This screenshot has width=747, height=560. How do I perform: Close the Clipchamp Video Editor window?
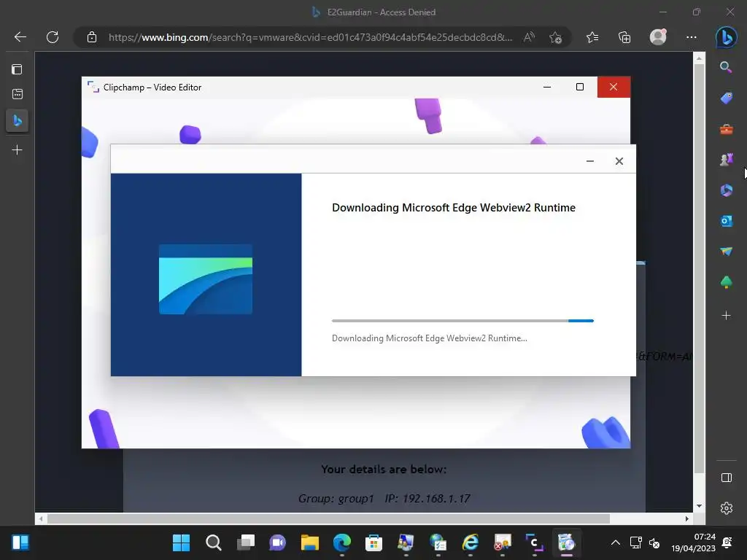point(614,87)
